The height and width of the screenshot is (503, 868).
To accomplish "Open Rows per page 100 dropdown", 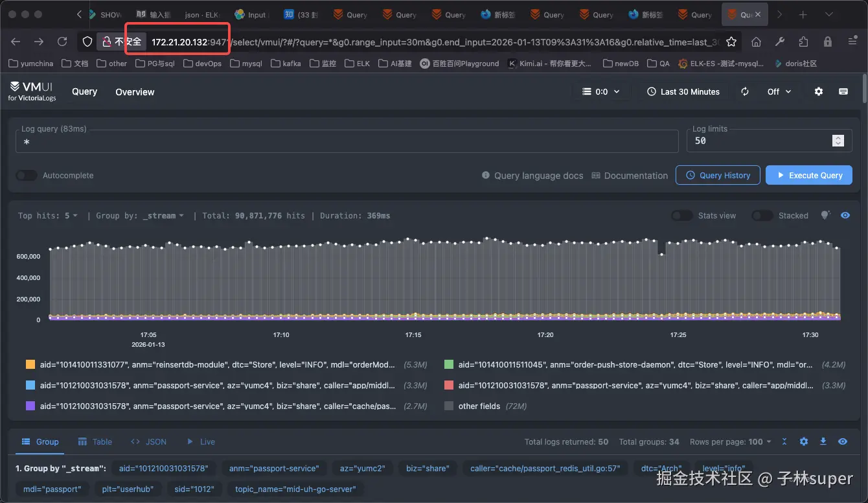I will click(731, 441).
